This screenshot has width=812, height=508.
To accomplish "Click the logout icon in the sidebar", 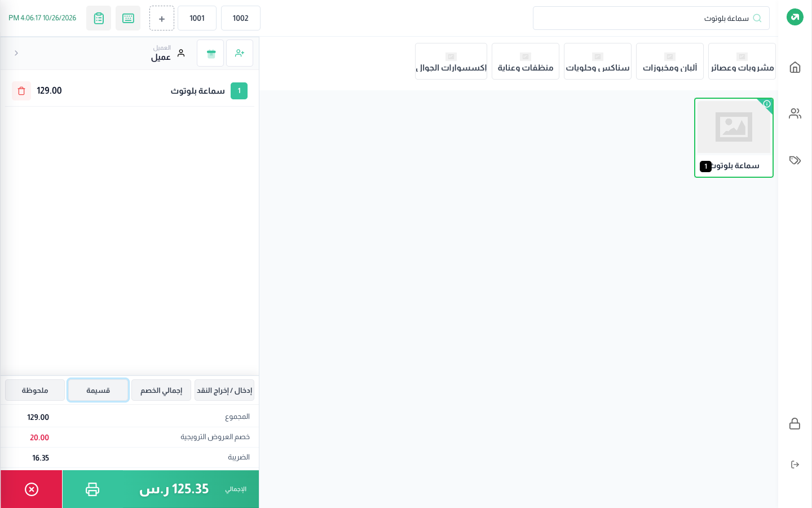I will 795,465.
